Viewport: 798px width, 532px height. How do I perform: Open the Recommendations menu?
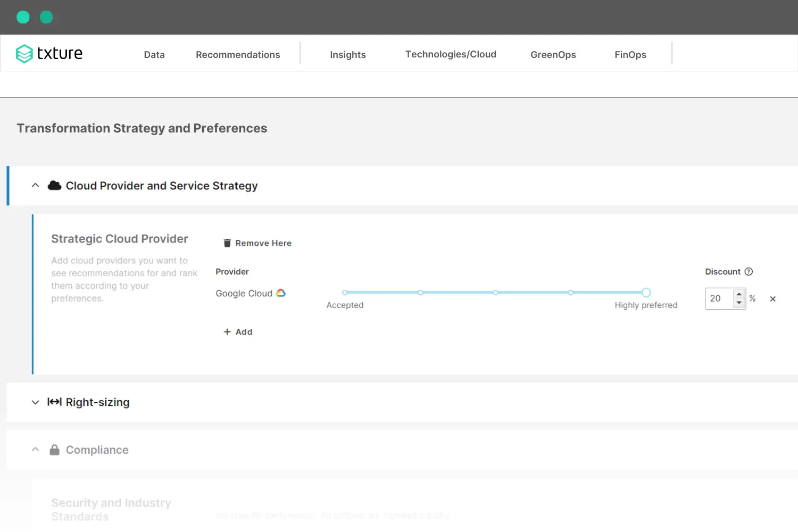click(x=238, y=55)
